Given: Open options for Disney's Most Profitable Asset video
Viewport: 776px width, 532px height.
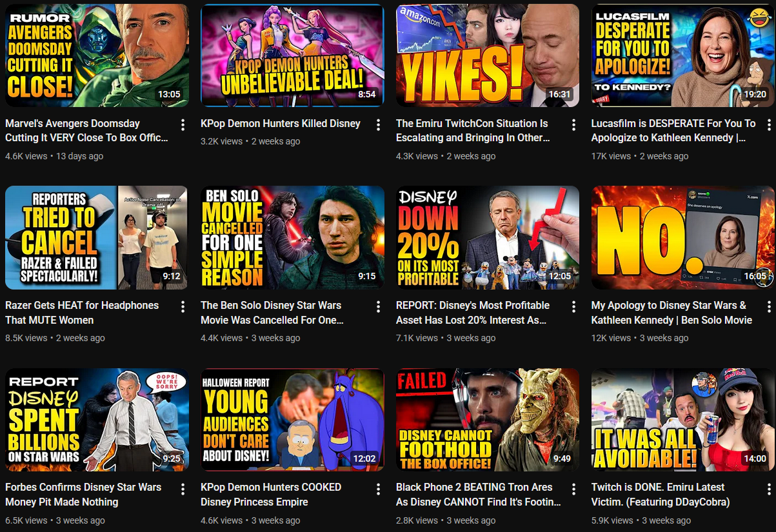Looking at the screenshot, I should click(573, 306).
